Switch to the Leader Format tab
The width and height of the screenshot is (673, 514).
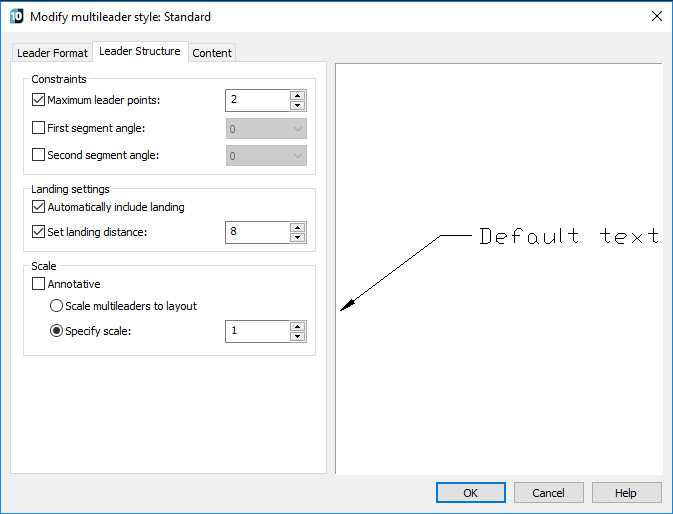(x=52, y=53)
